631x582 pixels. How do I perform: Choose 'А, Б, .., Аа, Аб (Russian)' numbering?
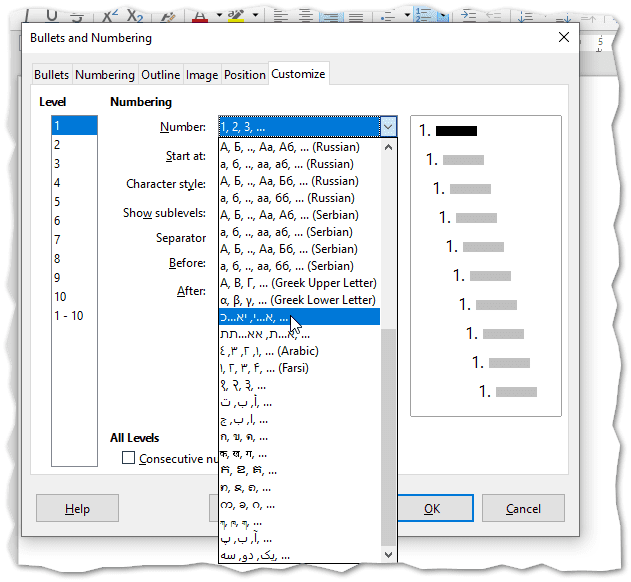pyautogui.click(x=299, y=147)
